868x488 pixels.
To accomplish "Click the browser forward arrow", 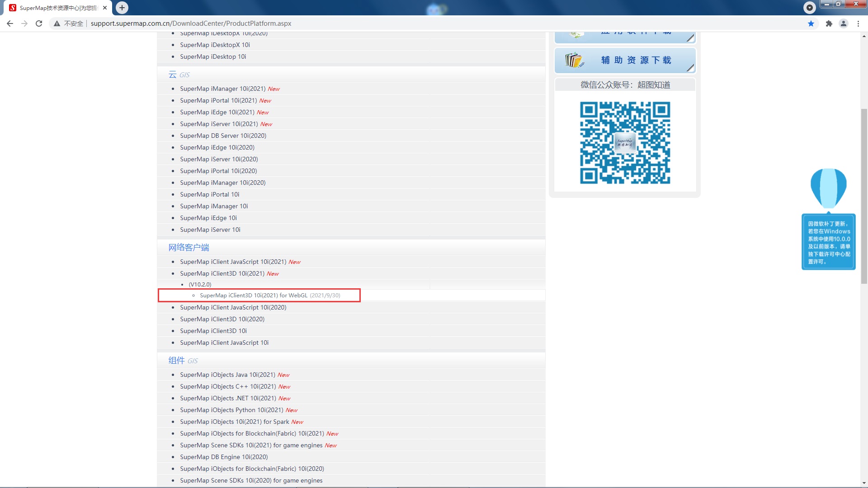I will (24, 23).
